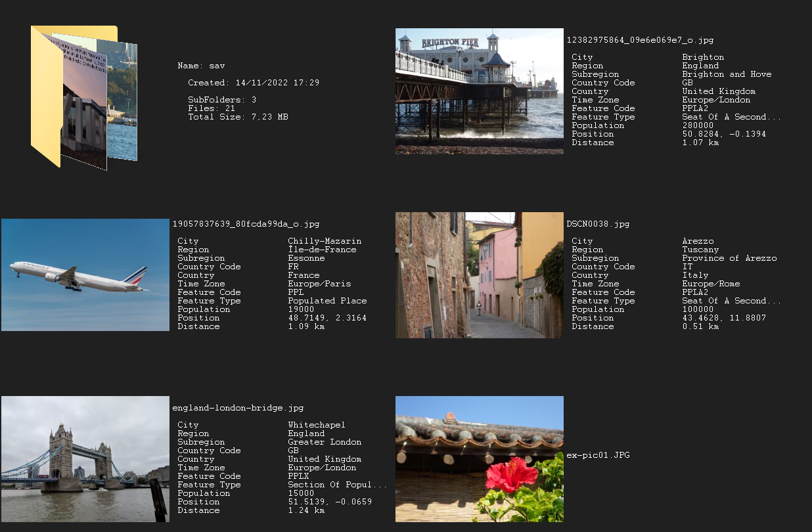Click Country value 'France'
The image size is (812, 532).
(304, 275)
